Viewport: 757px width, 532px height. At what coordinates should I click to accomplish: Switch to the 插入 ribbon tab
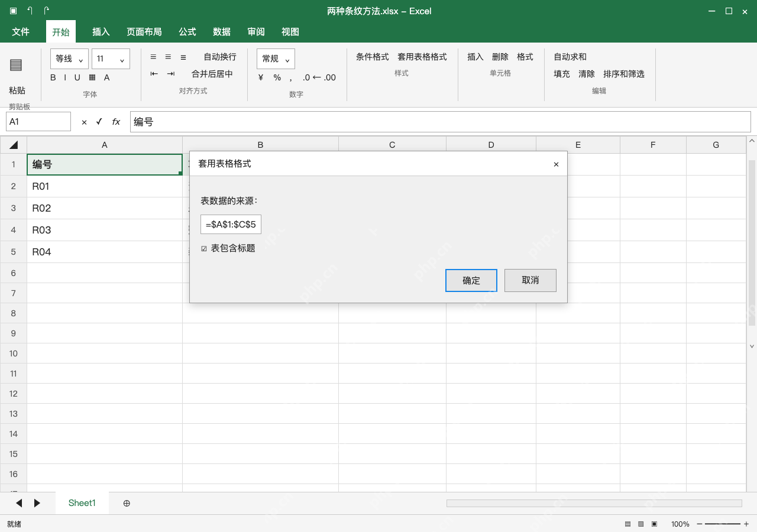click(x=101, y=32)
